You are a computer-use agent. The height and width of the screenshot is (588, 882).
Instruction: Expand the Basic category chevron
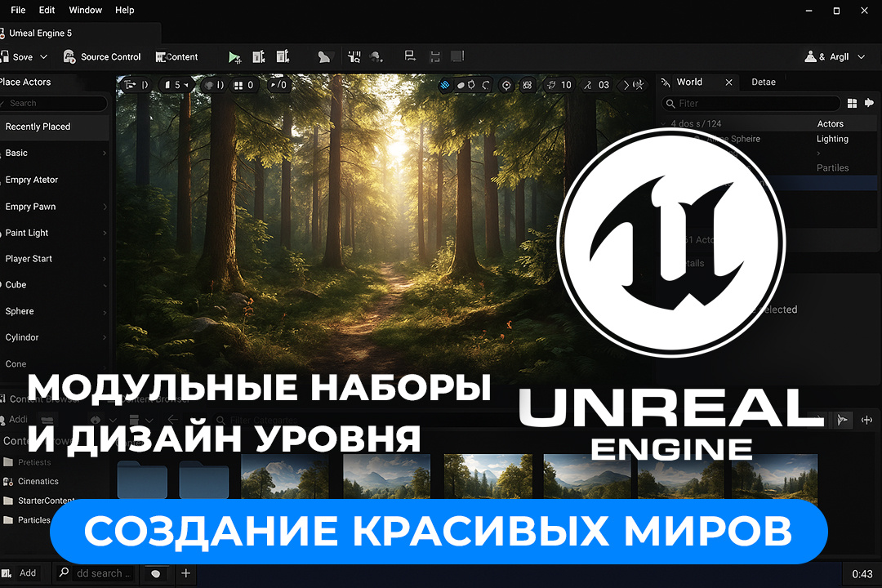[x=105, y=153]
